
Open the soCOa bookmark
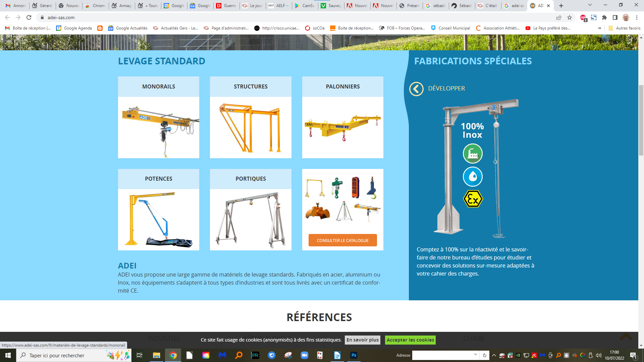click(315, 28)
